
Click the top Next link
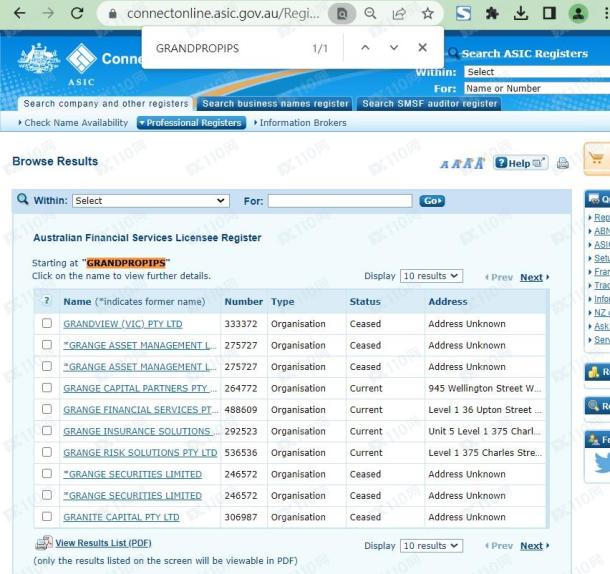click(x=531, y=277)
